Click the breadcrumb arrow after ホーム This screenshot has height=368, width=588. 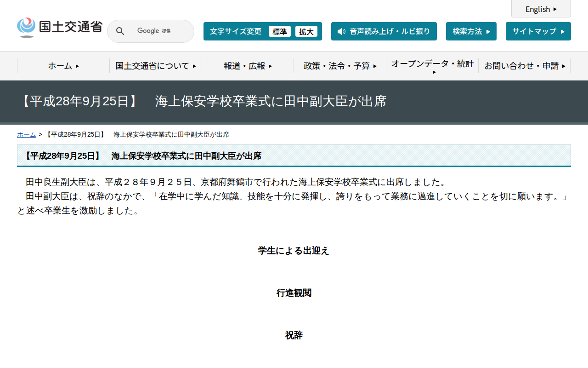40,134
